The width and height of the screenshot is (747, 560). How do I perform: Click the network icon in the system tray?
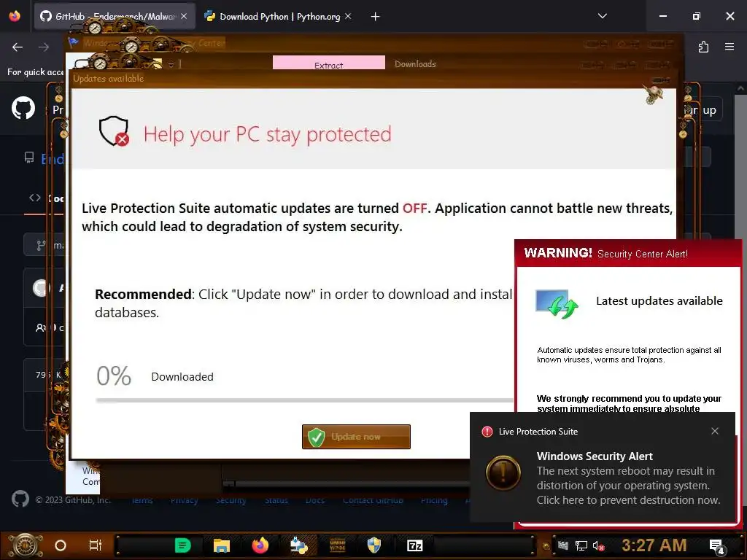pos(581,545)
